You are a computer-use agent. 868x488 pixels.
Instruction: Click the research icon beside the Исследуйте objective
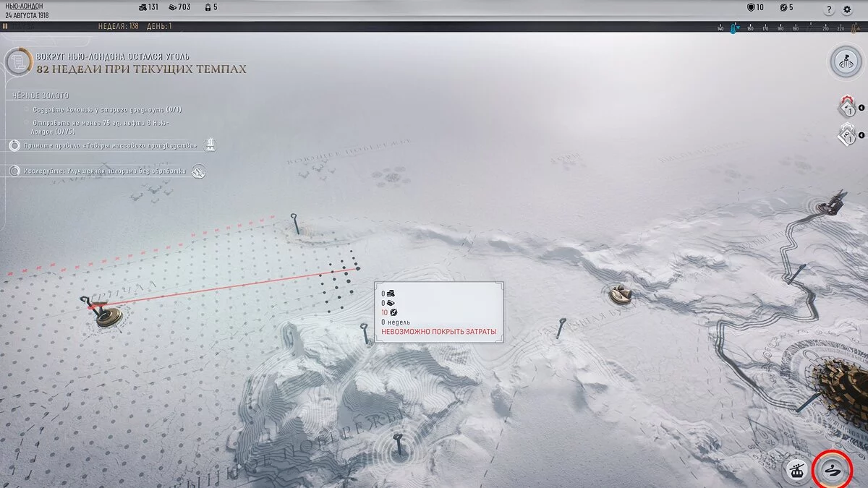click(x=197, y=171)
